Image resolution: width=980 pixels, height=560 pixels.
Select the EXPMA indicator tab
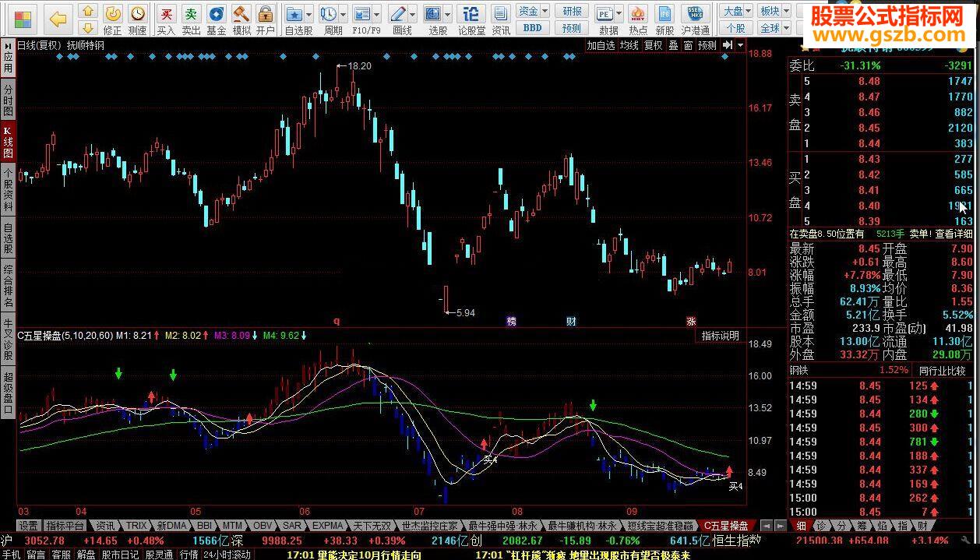328,526
